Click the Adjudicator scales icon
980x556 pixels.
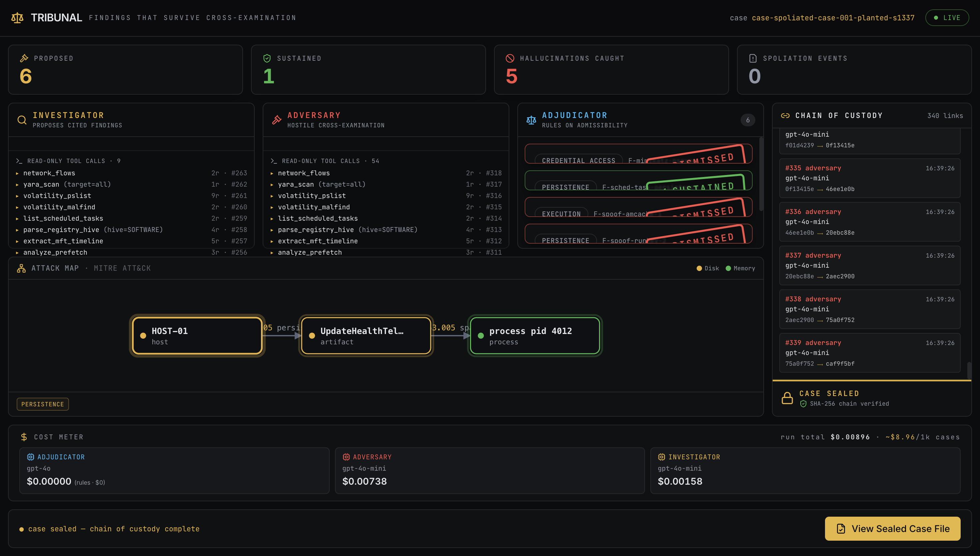(531, 120)
